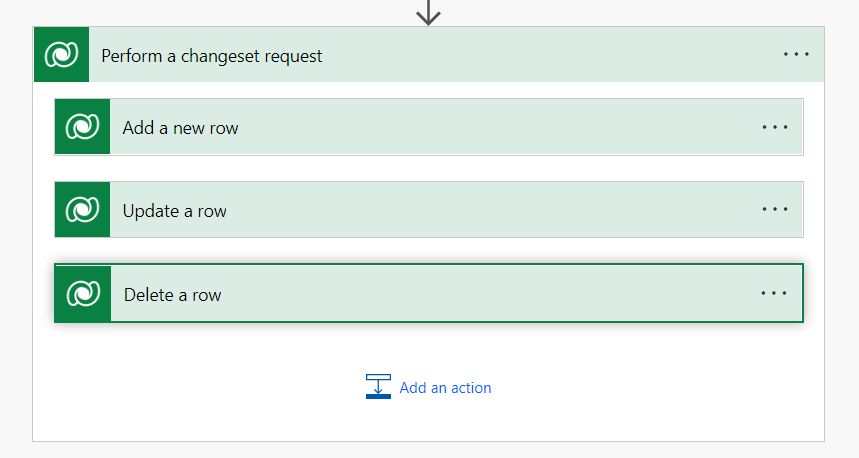Image resolution: width=859 pixels, height=458 pixels.
Task: Click the gap between Update a row and Delete a row
Action: (x=428, y=251)
